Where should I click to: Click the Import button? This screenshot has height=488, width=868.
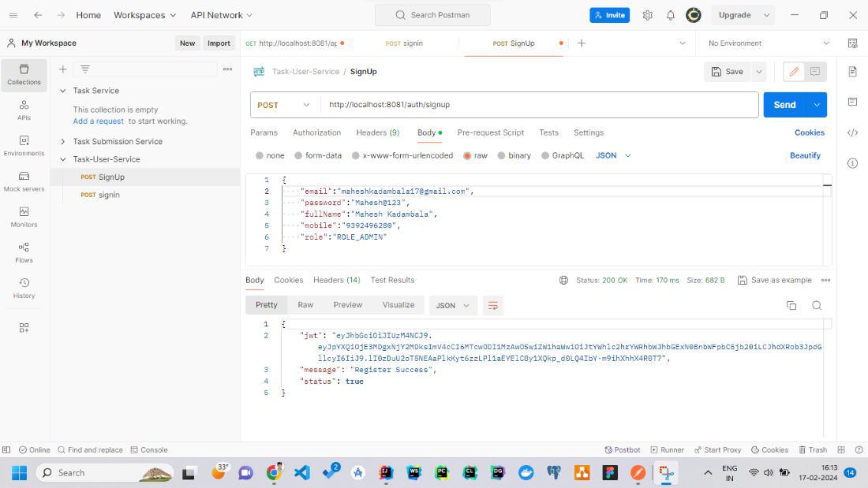coord(219,43)
